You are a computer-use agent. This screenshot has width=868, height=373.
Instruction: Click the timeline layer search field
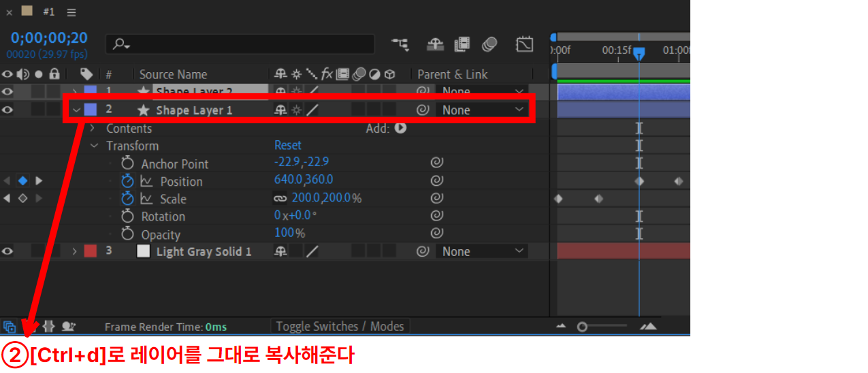point(240,44)
